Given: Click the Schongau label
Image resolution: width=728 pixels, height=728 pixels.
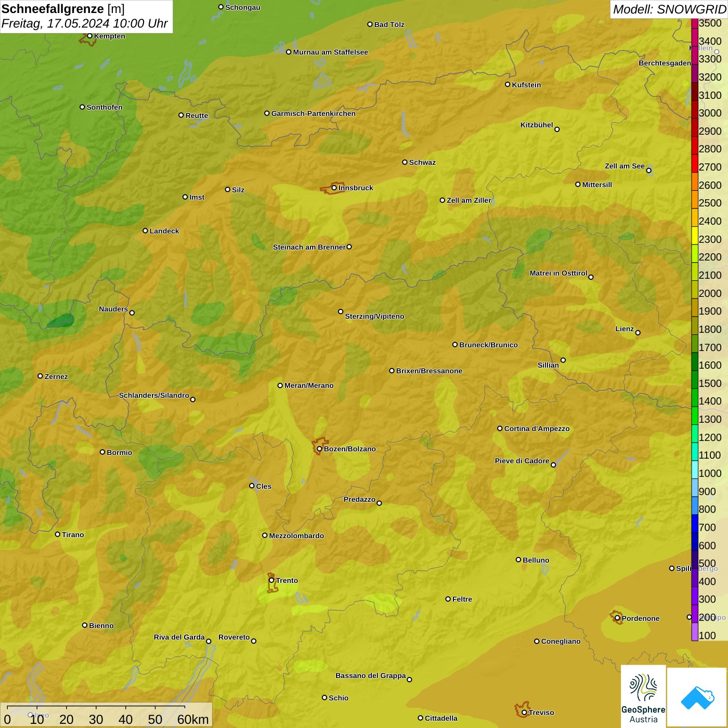Looking at the screenshot, I should [243, 7].
